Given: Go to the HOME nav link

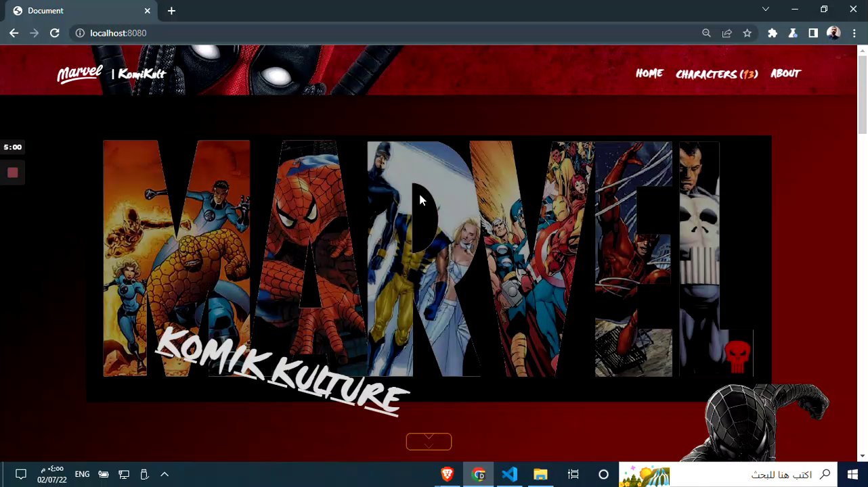Looking at the screenshot, I should point(649,74).
